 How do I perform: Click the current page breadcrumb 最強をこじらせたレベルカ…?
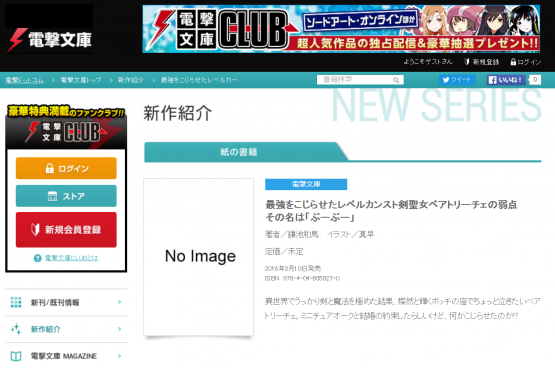(199, 80)
